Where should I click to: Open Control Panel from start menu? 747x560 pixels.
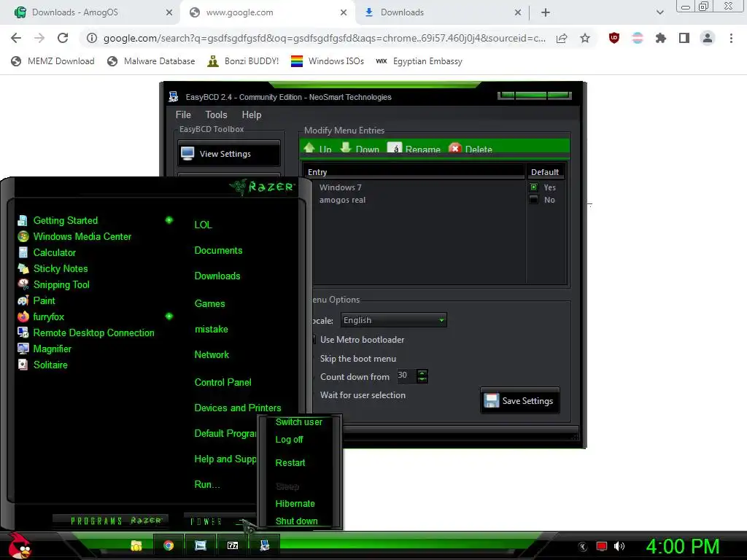(x=223, y=382)
